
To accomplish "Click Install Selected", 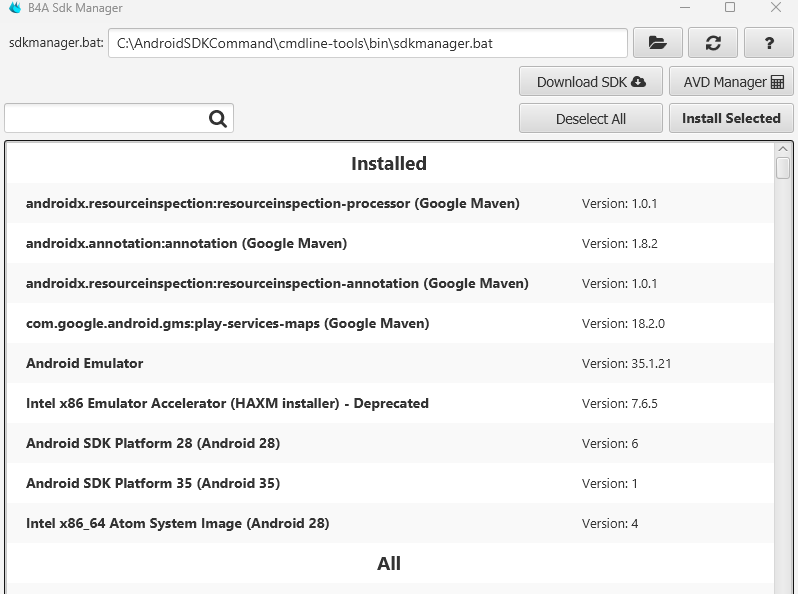I will (731, 118).
